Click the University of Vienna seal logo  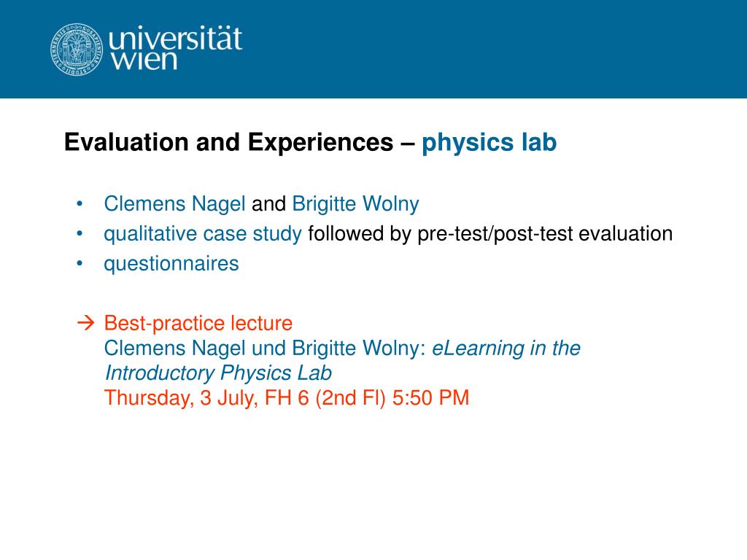[x=77, y=49]
